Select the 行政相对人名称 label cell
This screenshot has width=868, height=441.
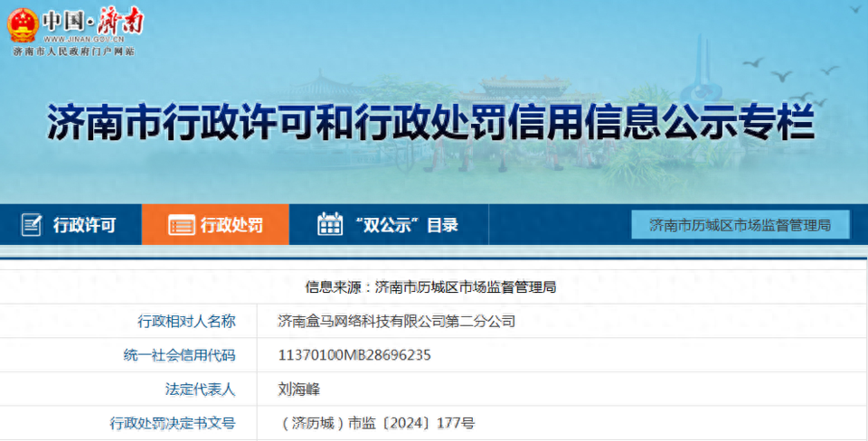point(186,321)
